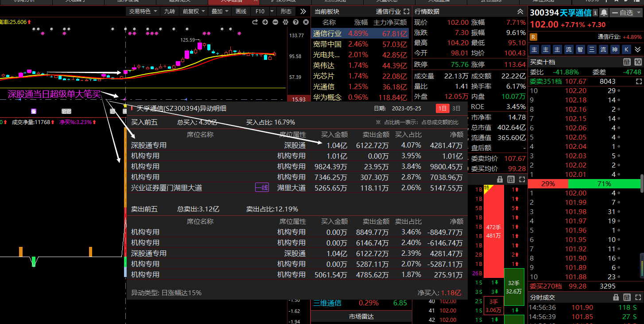Screen dimensions: 644x324
Task: Sort sectors by 主力净买额 header
Action: tap(390, 22)
